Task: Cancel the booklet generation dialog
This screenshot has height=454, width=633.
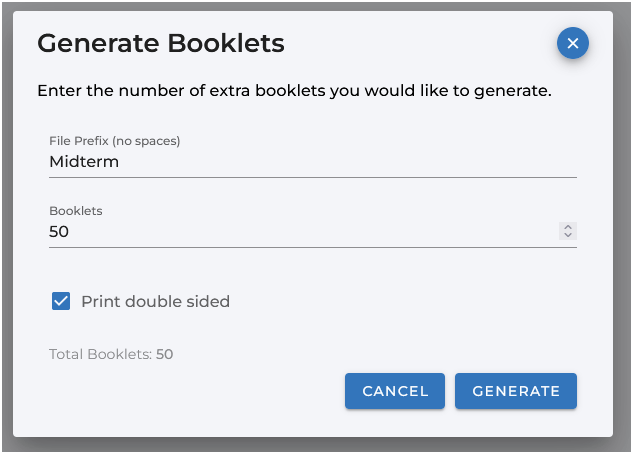Action: click(x=395, y=391)
